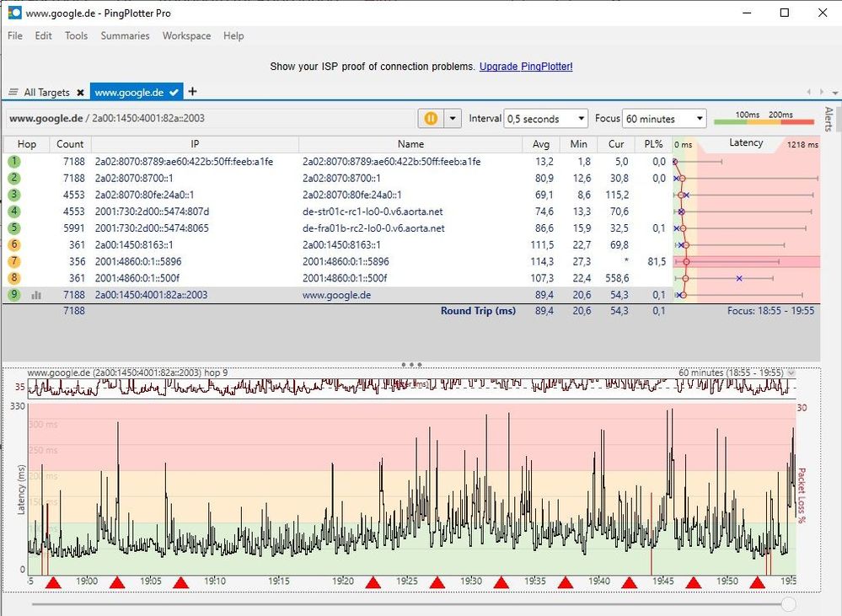This screenshot has height=616, width=842.
Task: Select IP 2a00:1450:8163::1 in hop 6
Action: click(134, 245)
